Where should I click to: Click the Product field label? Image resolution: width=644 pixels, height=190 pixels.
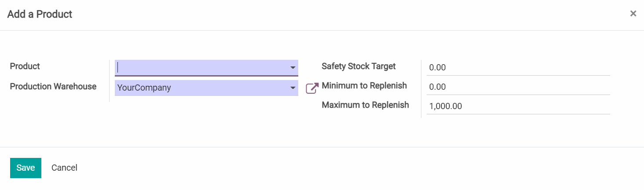pyautogui.click(x=25, y=66)
